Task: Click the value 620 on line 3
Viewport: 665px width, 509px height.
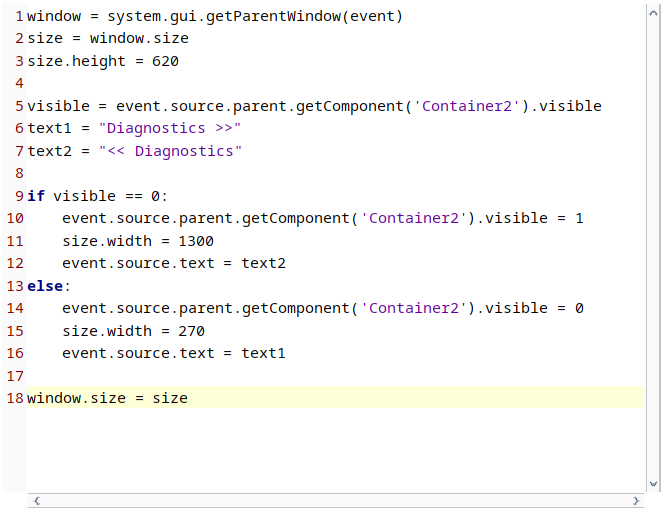Action: [165, 61]
